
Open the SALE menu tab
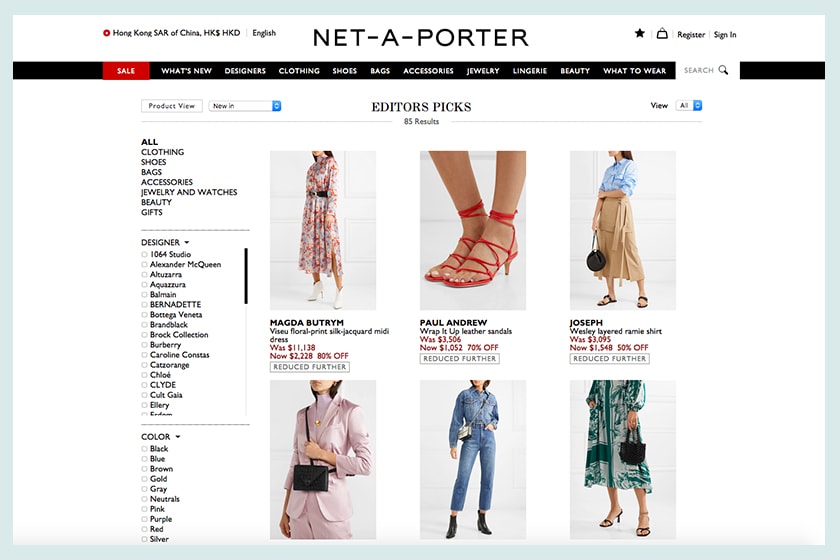tap(126, 71)
